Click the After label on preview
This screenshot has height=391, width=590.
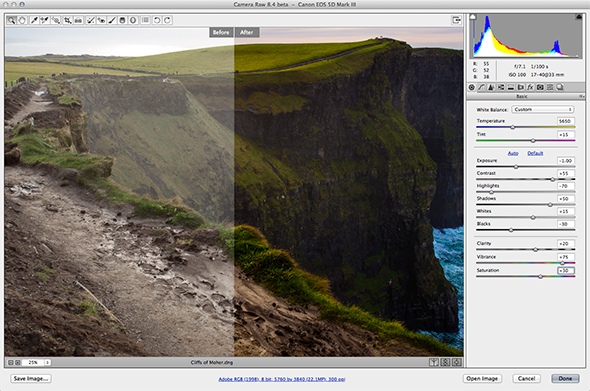[x=247, y=32]
